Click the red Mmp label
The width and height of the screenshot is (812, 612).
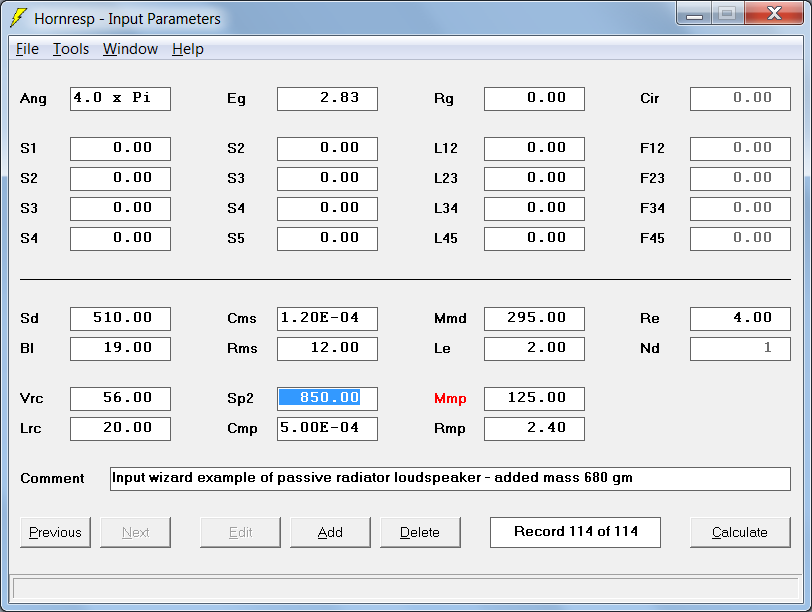point(450,399)
